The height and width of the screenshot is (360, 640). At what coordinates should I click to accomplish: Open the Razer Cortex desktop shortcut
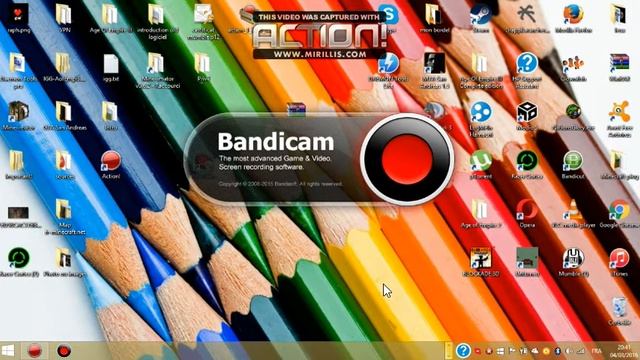[527, 164]
